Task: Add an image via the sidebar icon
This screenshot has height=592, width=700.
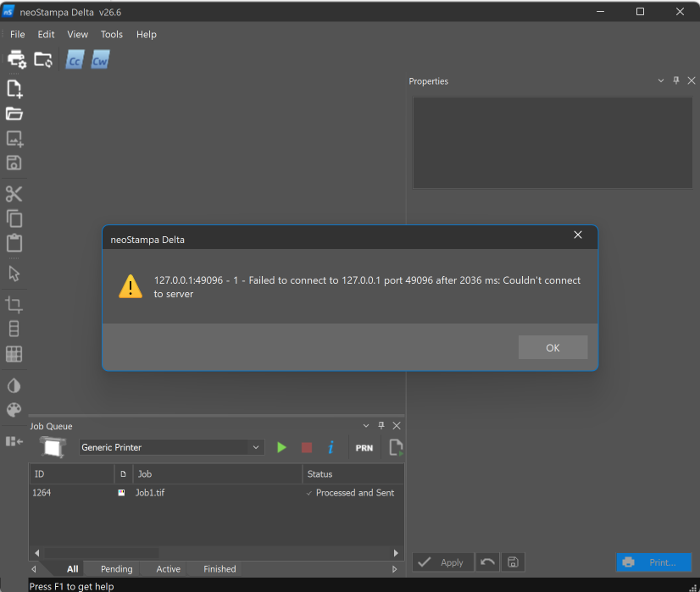Action: 14,139
